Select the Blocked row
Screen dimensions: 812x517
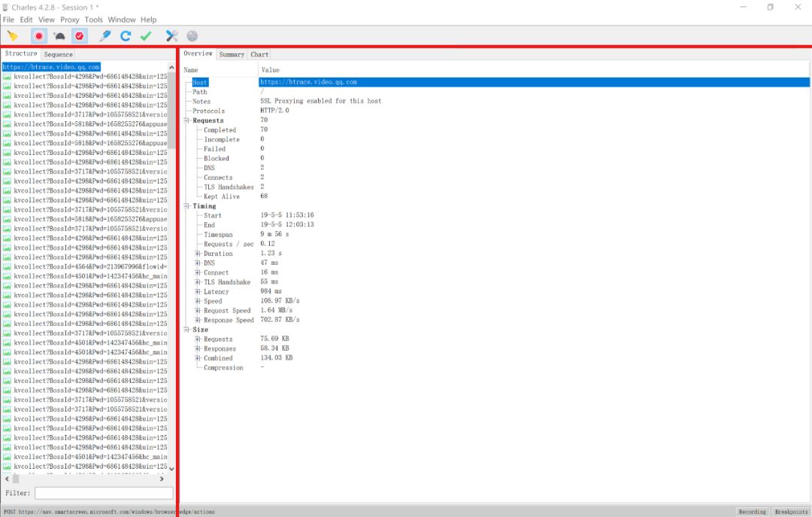pos(496,158)
